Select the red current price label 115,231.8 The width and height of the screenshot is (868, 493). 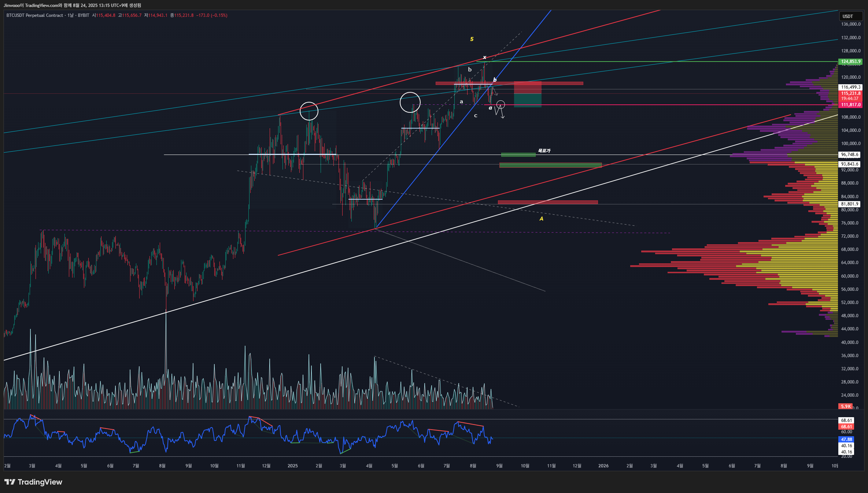(850, 93)
